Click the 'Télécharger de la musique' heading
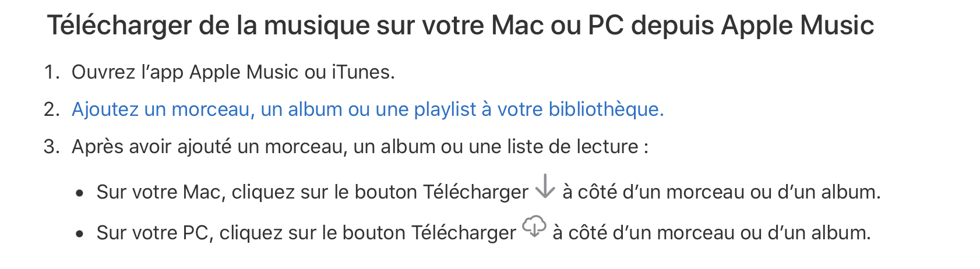 click(460, 26)
